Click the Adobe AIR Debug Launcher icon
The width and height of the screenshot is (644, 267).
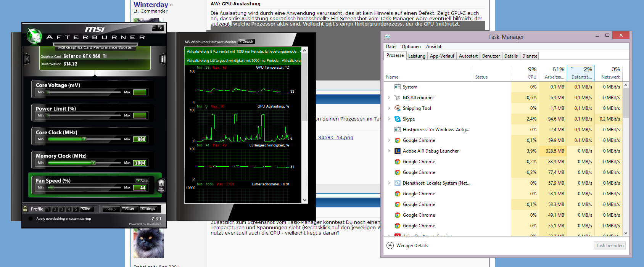point(398,151)
